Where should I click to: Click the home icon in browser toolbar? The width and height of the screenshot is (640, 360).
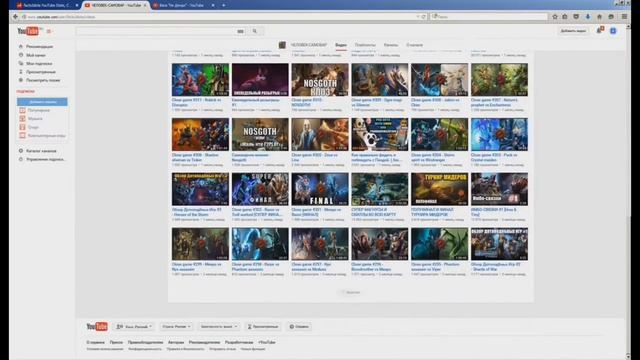tap(599, 17)
